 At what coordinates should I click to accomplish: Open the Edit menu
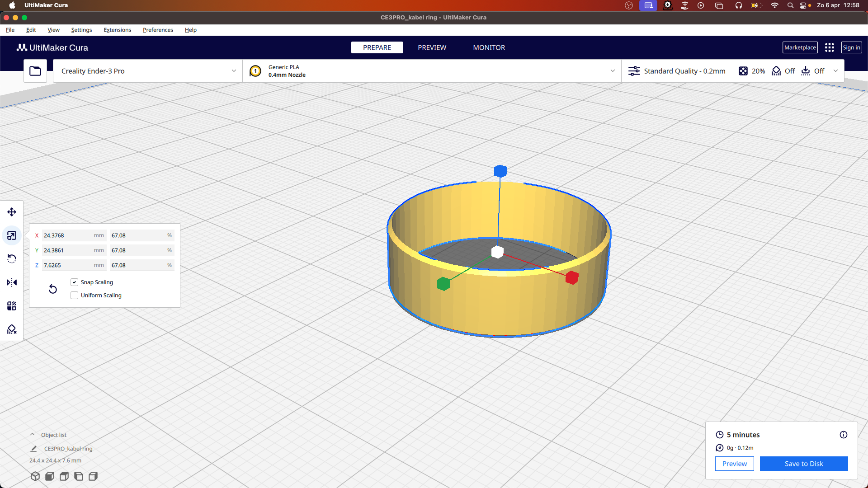pos(31,30)
